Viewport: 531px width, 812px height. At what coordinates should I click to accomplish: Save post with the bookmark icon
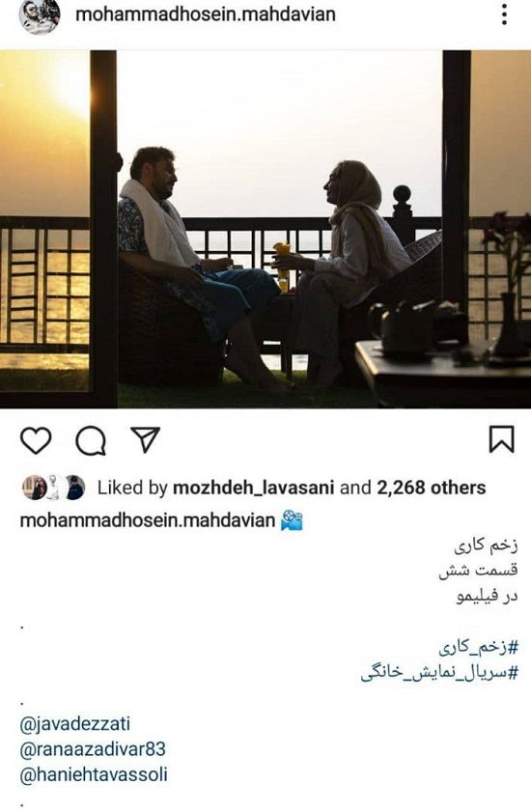point(501,439)
